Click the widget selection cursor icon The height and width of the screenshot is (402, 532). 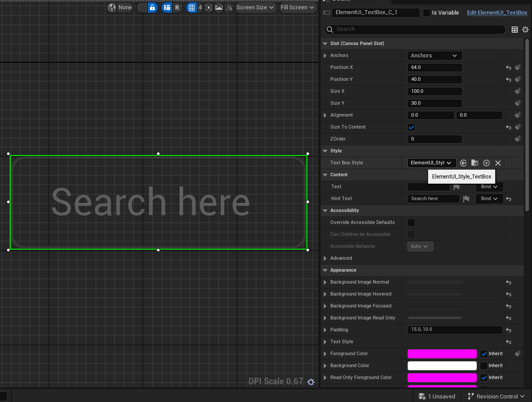tap(209, 8)
